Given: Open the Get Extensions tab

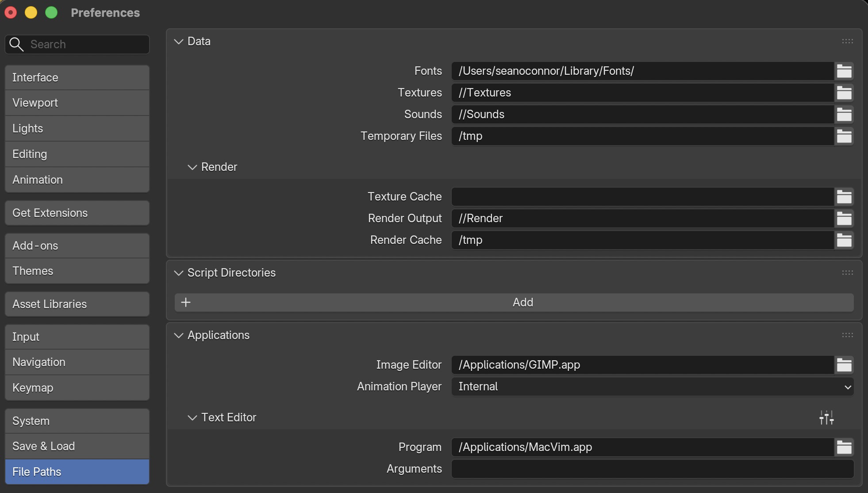Looking at the screenshot, I should (x=77, y=213).
